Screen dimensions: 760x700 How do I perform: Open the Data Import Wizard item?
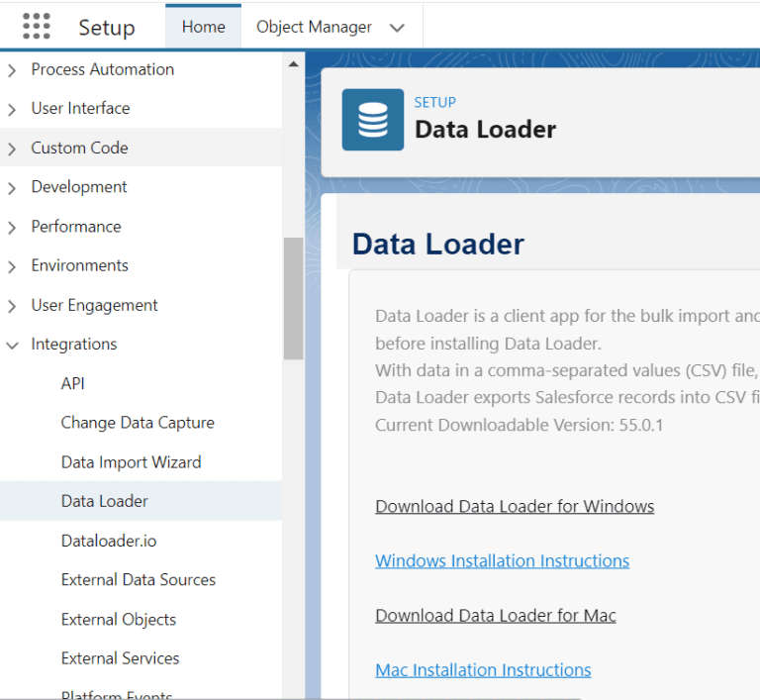pos(131,462)
